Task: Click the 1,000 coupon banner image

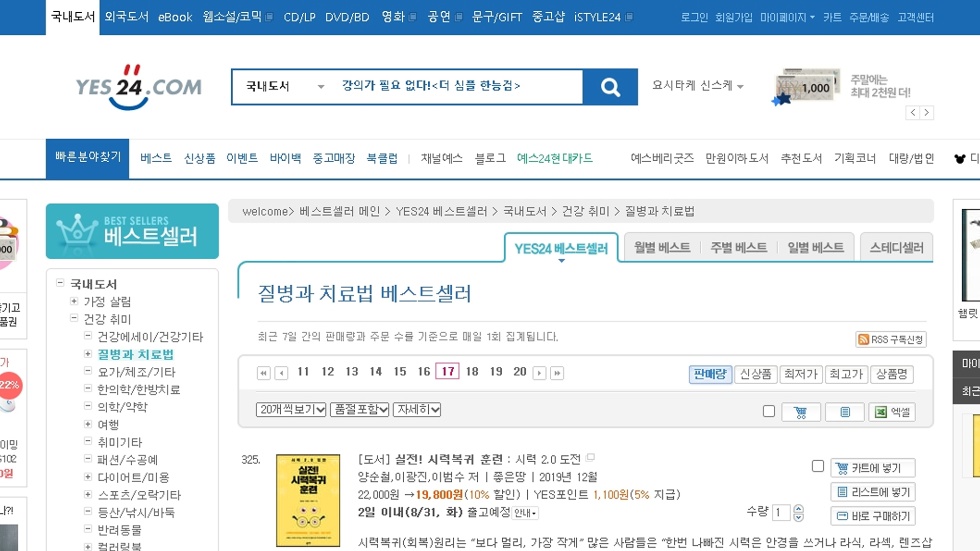Action: [805, 87]
